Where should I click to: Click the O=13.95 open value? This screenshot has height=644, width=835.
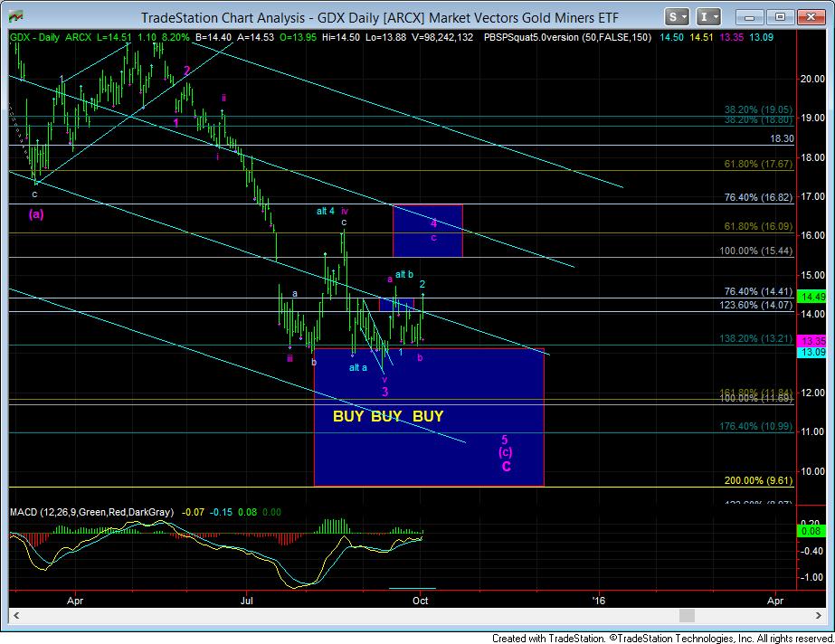(298, 37)
